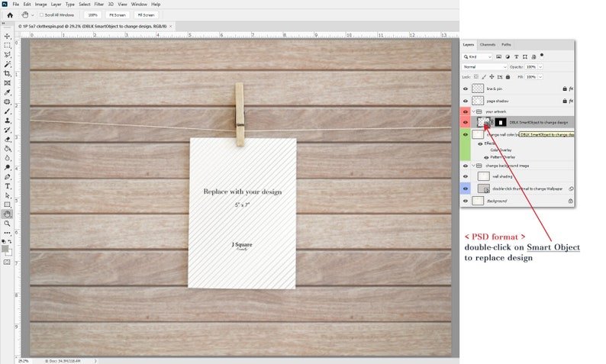Open the Hand tool preset dropdown
Screen dimensions: 606x364
[x=33, y=15]
